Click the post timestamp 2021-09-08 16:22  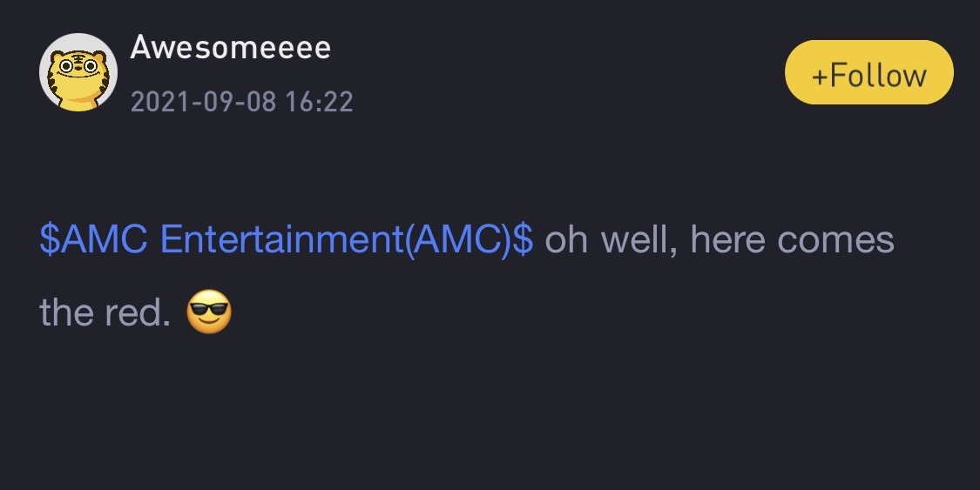tap(242, 102)
